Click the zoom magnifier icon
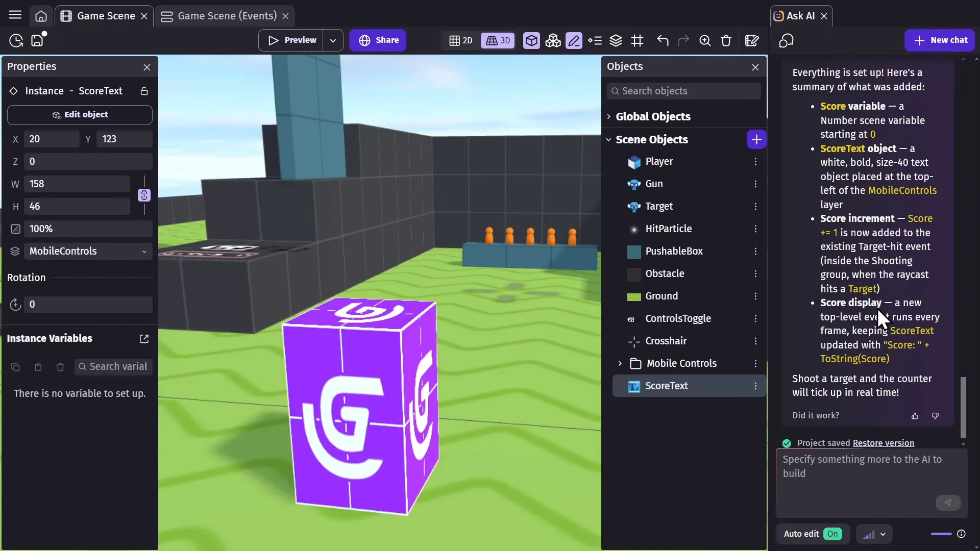980x551 pixels. [x=705, y=40]
